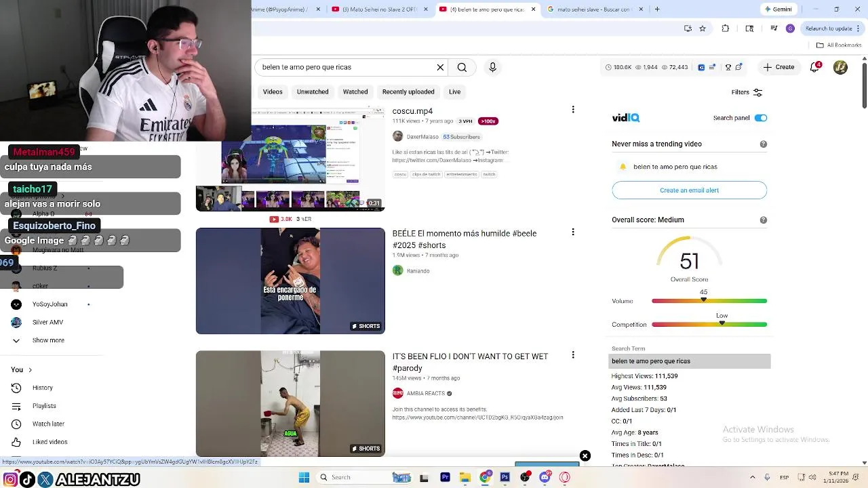Viewport: 868px width, 488px height.
Task: Open the Chrome profile G avatar
Action: (x=790, y=28)
